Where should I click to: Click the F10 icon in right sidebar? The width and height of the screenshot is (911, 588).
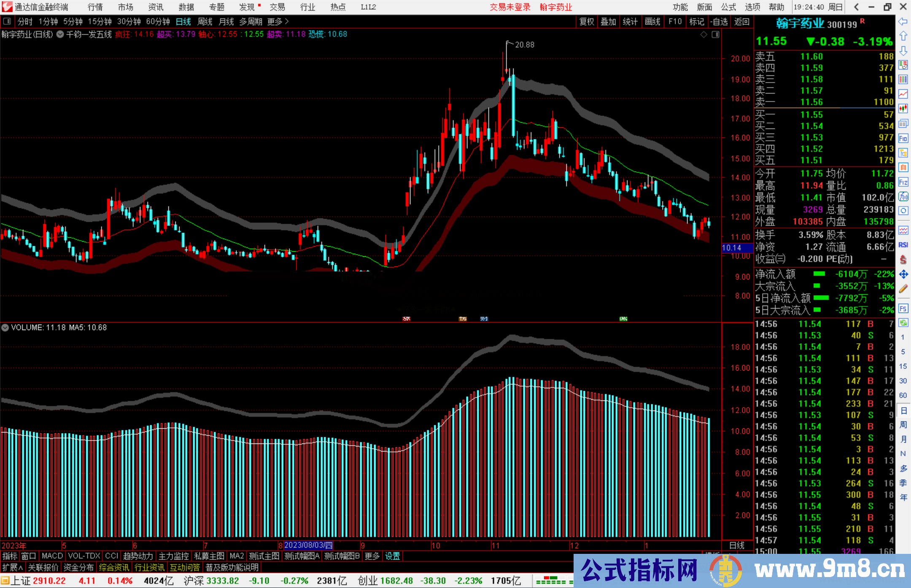[x=903, y=138]
